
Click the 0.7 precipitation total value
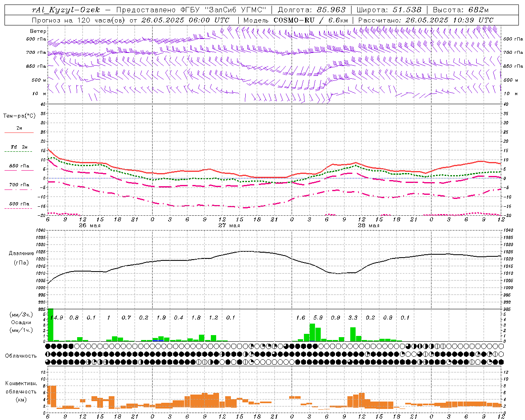[x=126, y=318]
